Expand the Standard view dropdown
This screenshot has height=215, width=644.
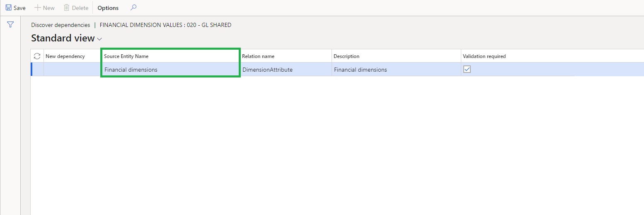99,39
